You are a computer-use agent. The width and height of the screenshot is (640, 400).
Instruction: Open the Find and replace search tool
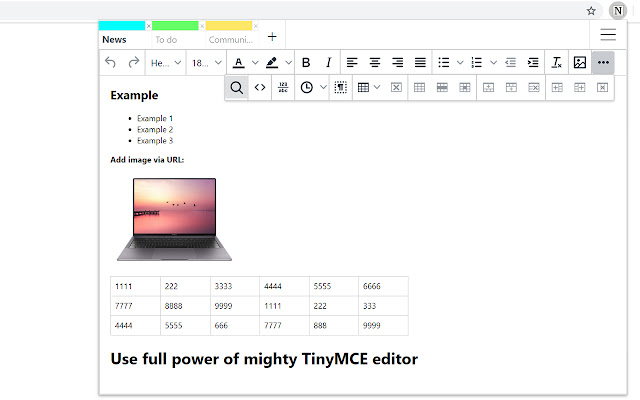coord(236,87)
